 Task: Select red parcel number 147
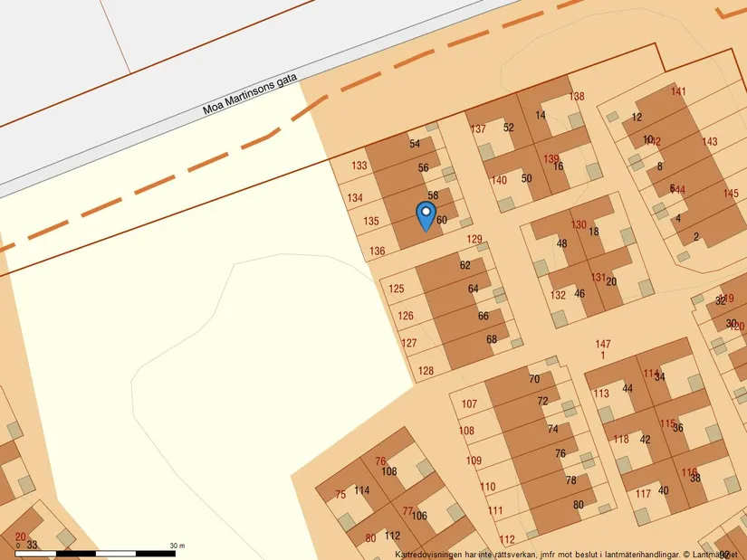coord(603,344)
